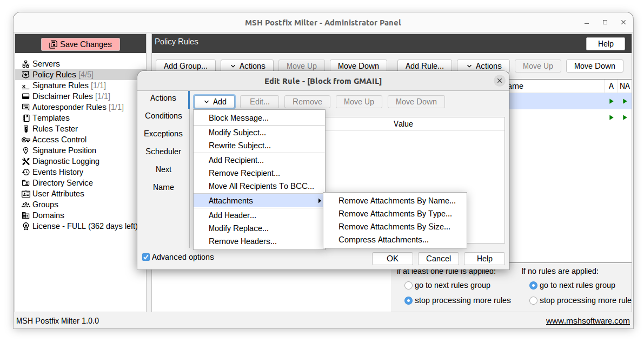Click the Autoresponder Rules icon
The width and height of the screenshot is (644, 342).
(x=25, y=107)
